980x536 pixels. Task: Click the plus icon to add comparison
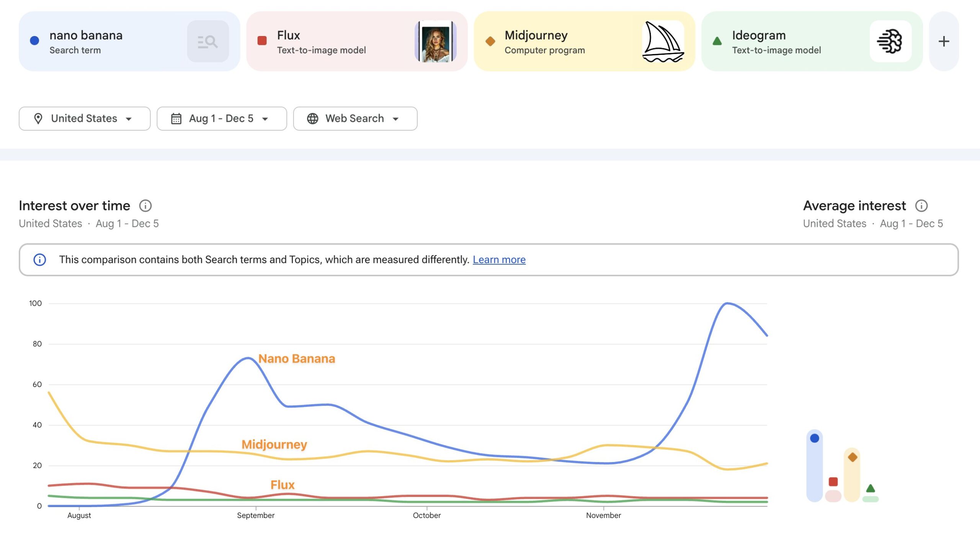[x=944, y=41]
